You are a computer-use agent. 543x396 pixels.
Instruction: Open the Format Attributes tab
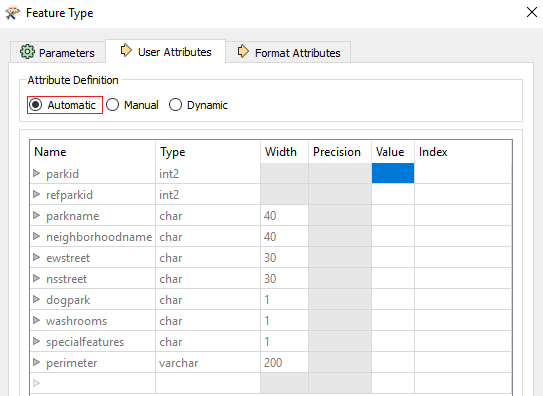288,52
